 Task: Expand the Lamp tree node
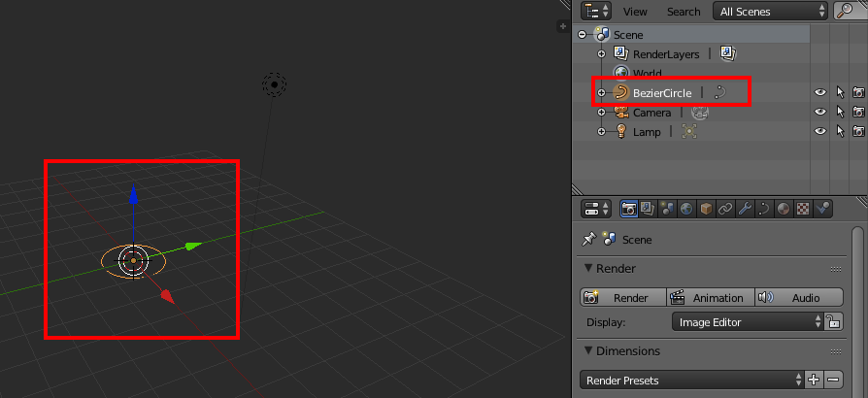[x=602, y=132]
